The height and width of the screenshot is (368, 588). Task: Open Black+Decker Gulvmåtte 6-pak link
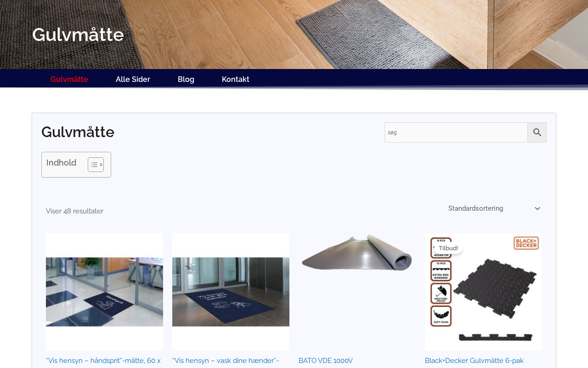(474, 361)
